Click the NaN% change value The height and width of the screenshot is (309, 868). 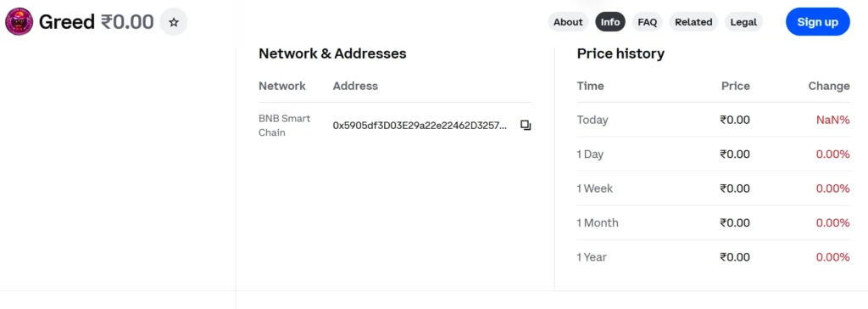pos(832,120)
